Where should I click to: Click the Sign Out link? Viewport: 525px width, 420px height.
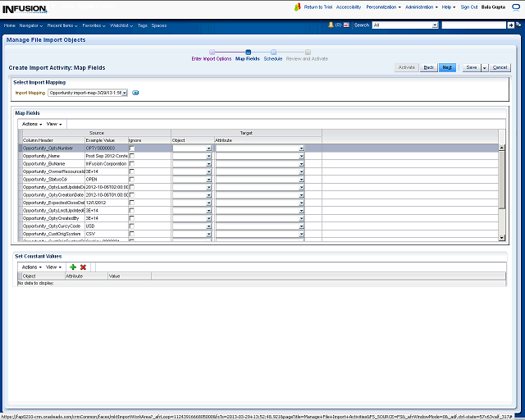[469, 7]
